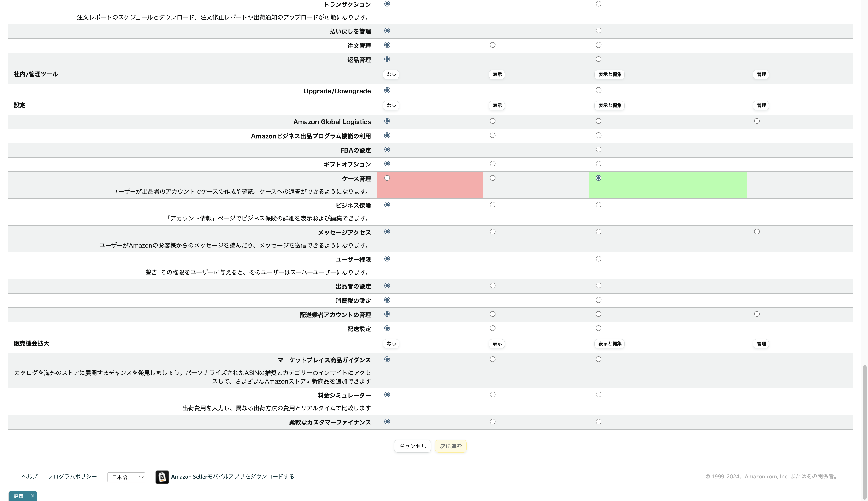Viewport: 868px width, 501px height.
Task: Click なし header in 社内/管理ツール section
Action: tap(391, 74)
